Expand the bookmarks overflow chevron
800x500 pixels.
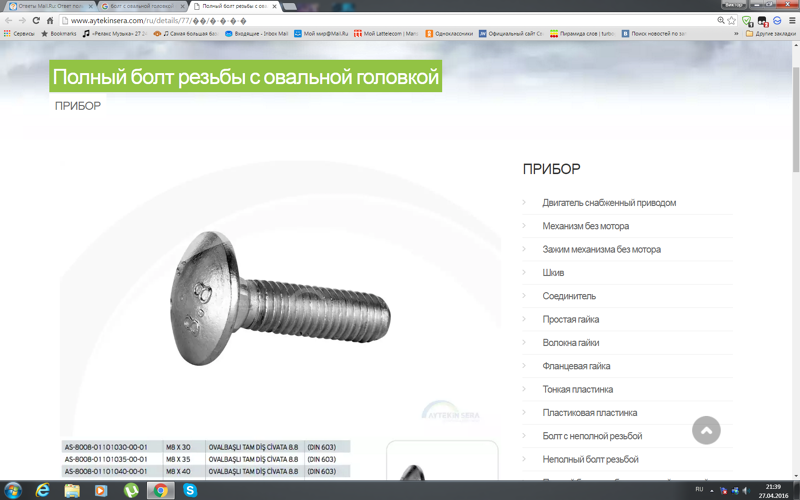tap(736, 34)
